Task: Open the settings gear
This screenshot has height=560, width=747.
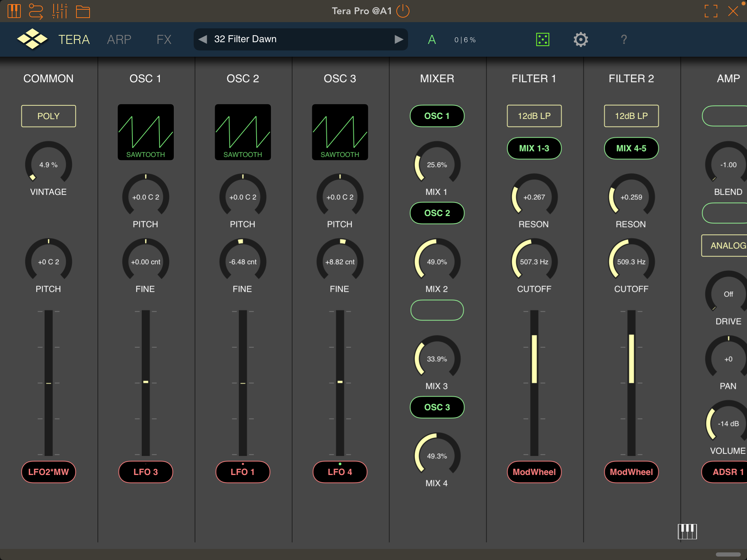Action: pyautogui.click(x=581, y=39)
